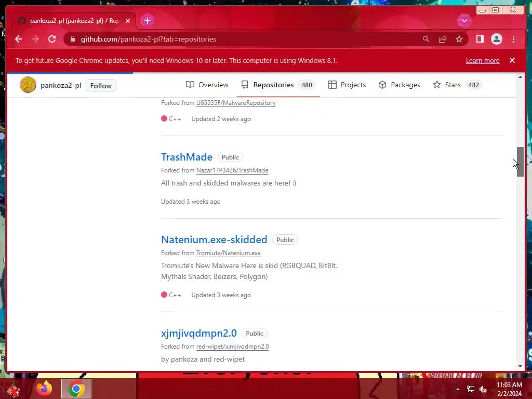Open the Chrome side panel
532x399 pixels.
480,39
